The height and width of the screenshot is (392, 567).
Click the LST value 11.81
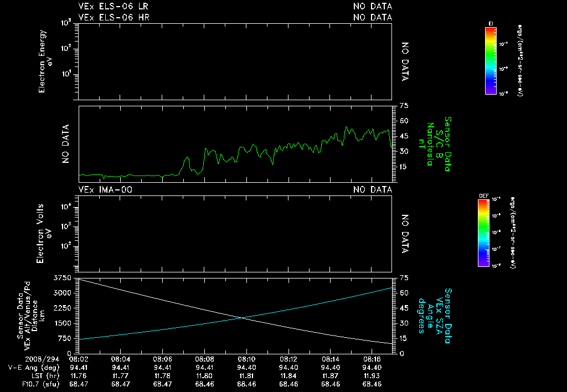point(246,376)
